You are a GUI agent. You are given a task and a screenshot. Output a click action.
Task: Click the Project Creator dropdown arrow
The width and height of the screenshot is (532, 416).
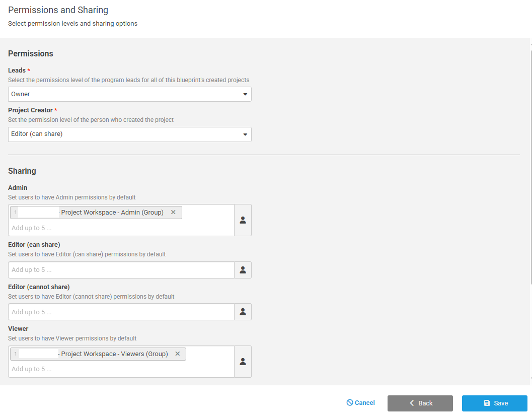245,134
